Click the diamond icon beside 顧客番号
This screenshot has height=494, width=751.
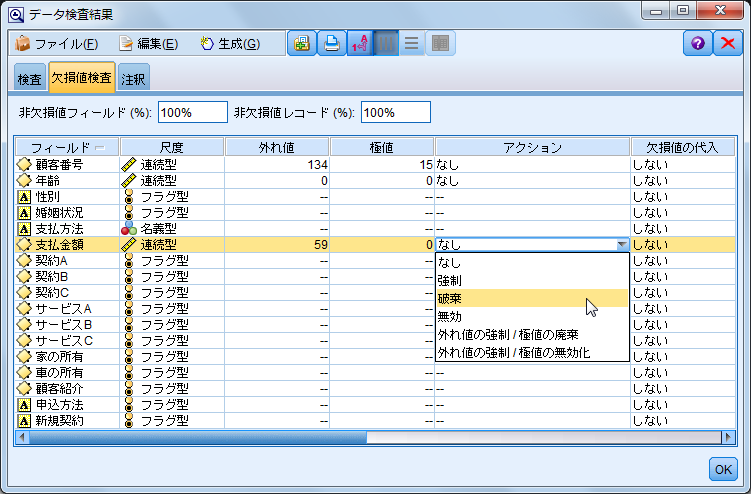[24, 164]
